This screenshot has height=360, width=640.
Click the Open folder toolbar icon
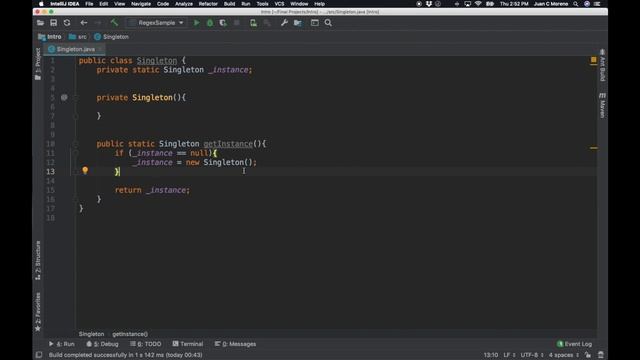pyautogui.click(x=40, y=23)
